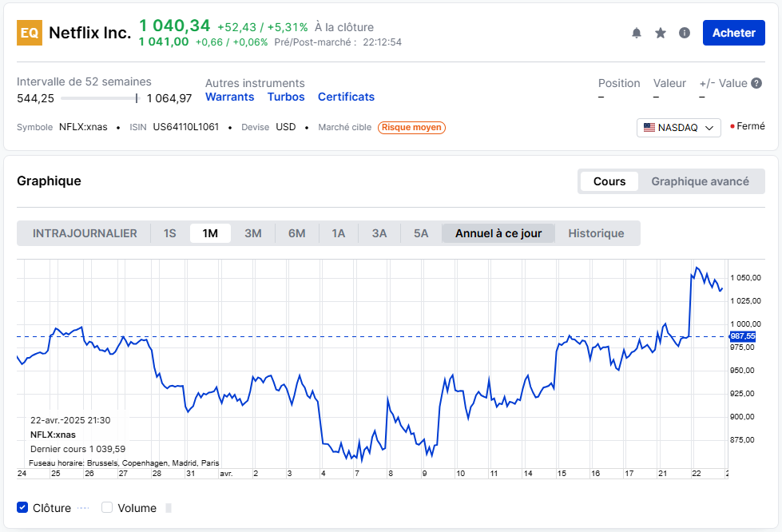Screen dimensions: 782x532
Task: Click the Risque moyen risk badge
Action: 411,127
